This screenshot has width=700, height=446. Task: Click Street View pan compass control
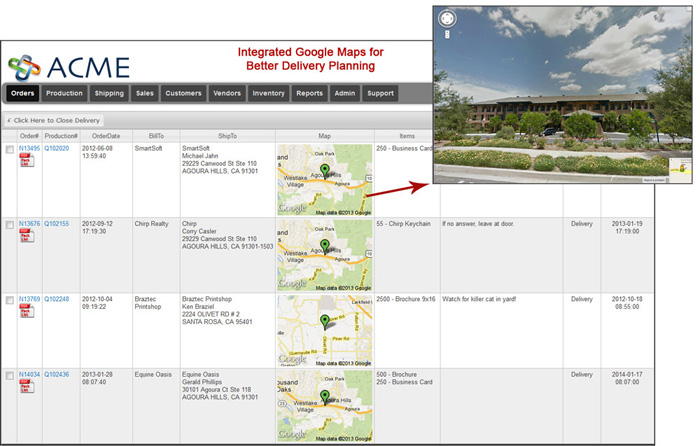447,19
